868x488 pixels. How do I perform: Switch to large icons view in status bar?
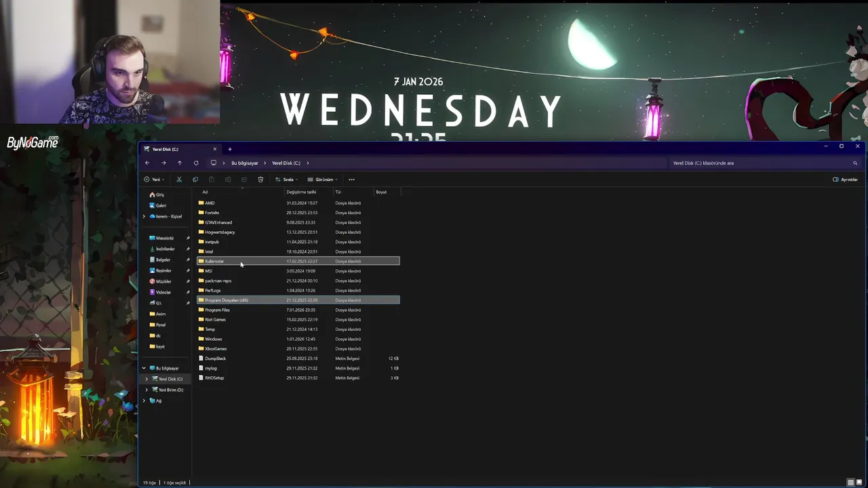859,483
